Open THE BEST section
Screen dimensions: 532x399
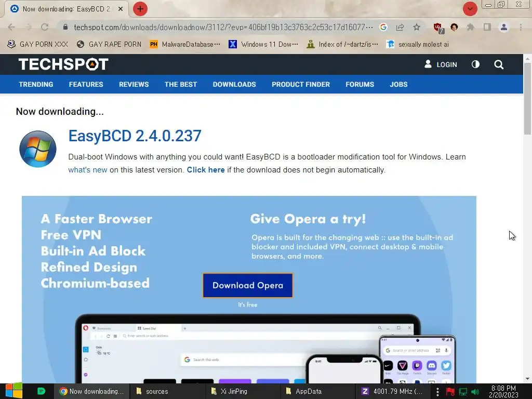click(x=181, y=85)
